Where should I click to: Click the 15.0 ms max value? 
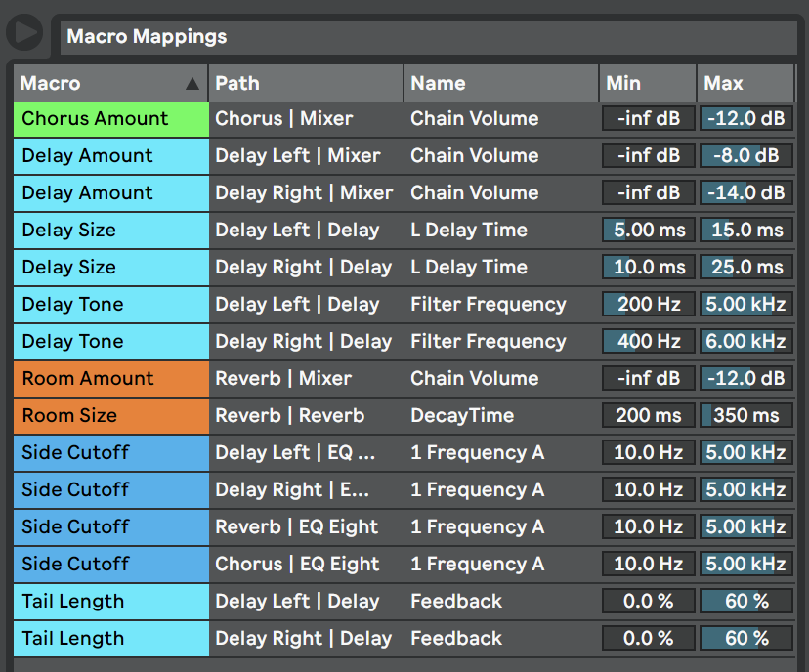tap(746, 231)
